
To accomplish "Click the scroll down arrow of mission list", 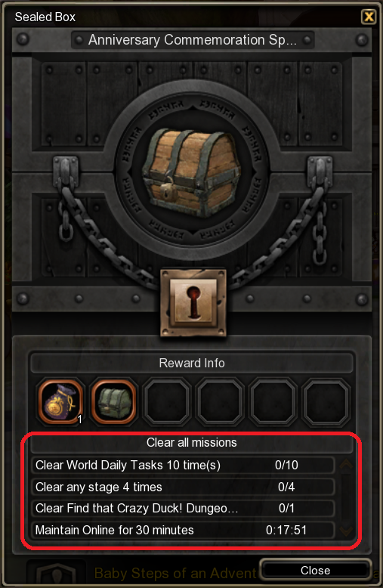I will click(x=346, y=531).
